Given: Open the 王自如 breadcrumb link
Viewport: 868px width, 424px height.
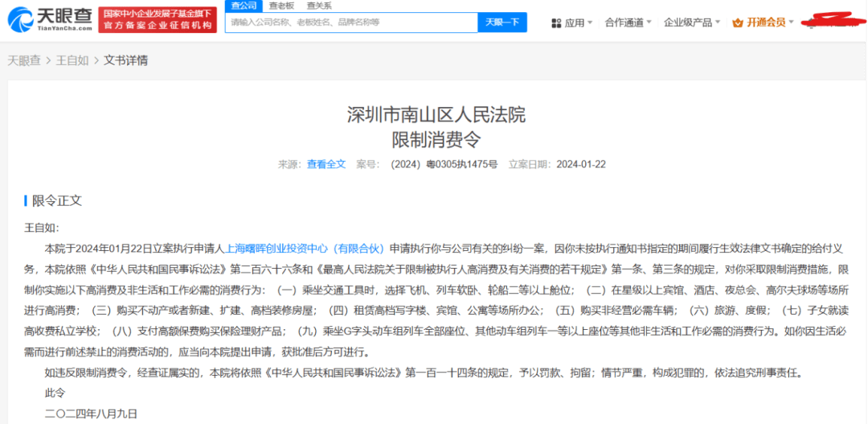Looking at the screenshot, I should [72, 60].
